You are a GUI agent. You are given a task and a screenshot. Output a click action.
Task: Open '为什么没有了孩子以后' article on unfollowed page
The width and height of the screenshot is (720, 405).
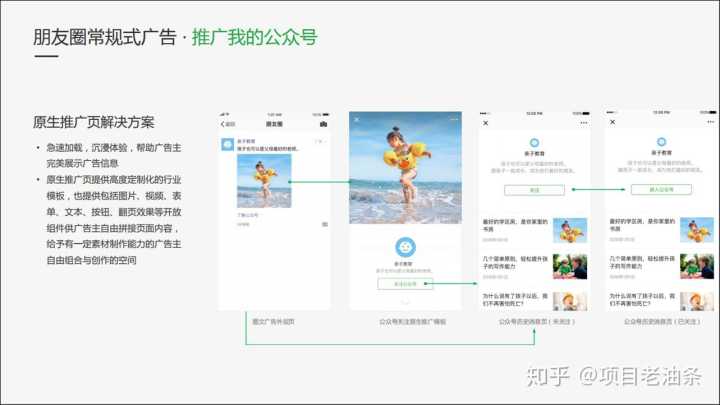[x=515, y=300]
